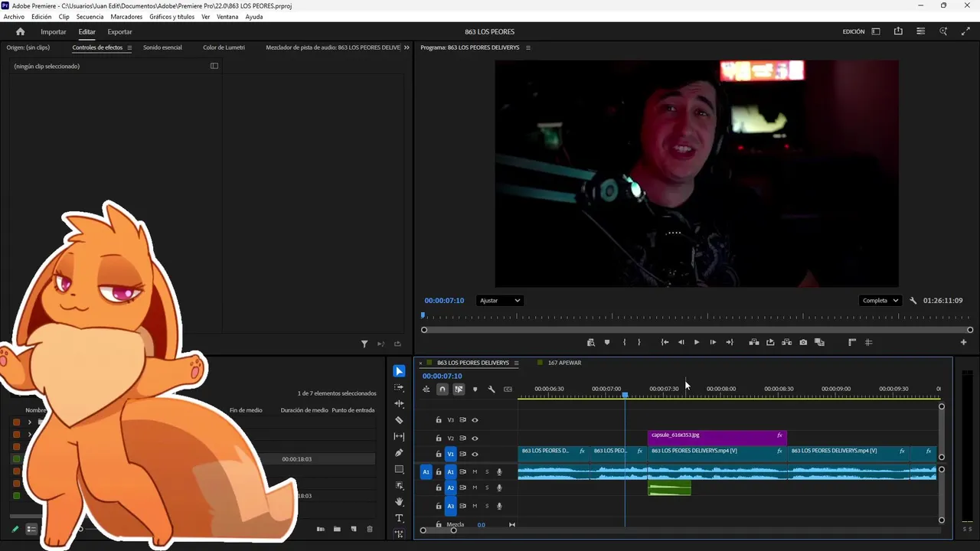Switch to the Color de Lumetri tab
The image size is (980, 551).
pos(224,47)
